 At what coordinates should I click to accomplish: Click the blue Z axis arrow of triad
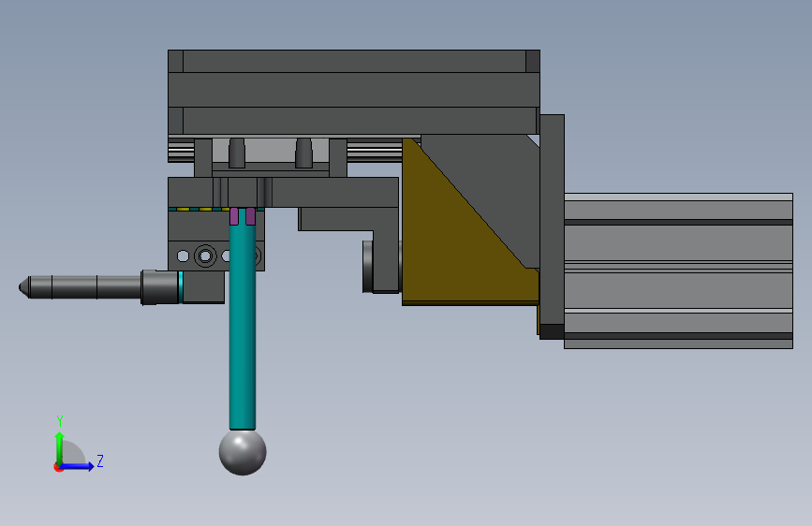tap(78, 466)
